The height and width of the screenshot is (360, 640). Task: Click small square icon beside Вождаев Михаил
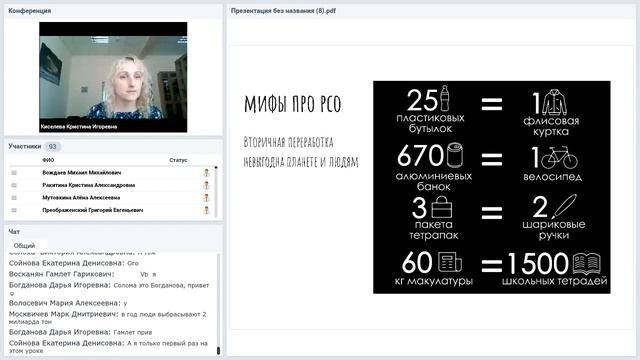(14, 173)
